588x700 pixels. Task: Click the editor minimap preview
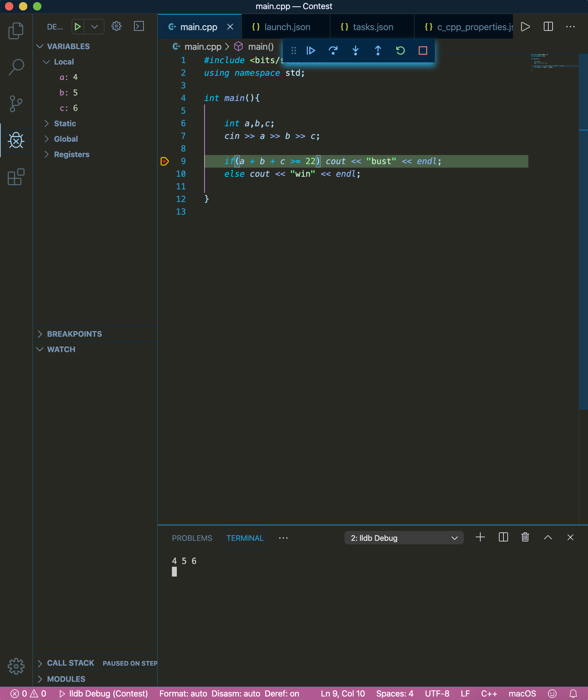point(554,62)
